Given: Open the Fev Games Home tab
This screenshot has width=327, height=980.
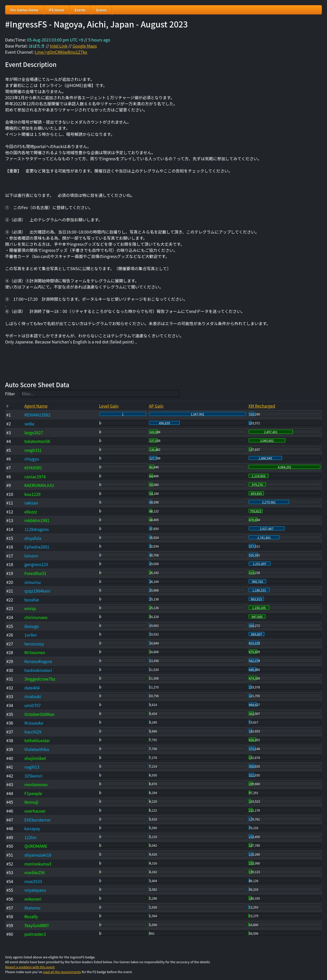Looking at the screenshot, I should click(24, 10).
